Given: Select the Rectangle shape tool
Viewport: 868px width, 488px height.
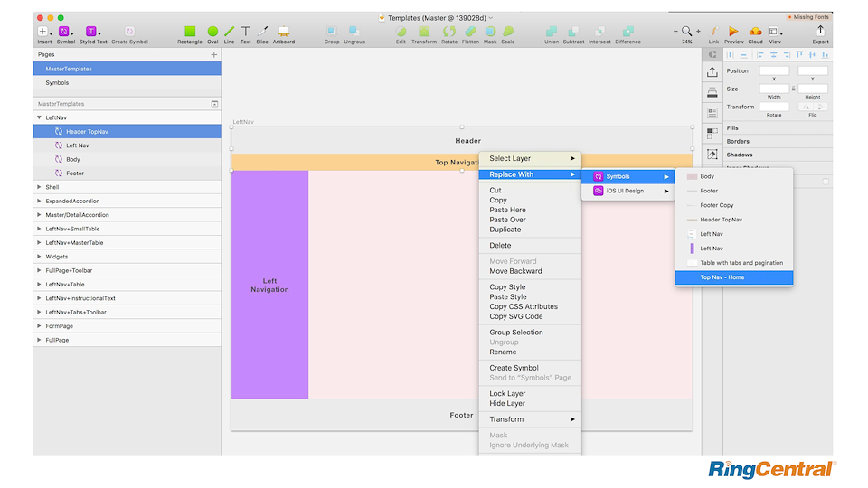Looking at the screenshot, I should pos(190,33).
